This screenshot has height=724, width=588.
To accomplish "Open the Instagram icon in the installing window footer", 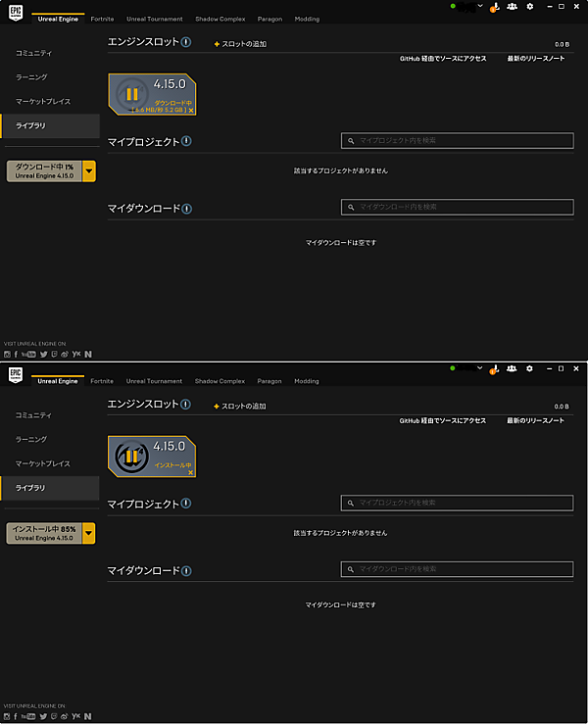I will coord(7,716).
